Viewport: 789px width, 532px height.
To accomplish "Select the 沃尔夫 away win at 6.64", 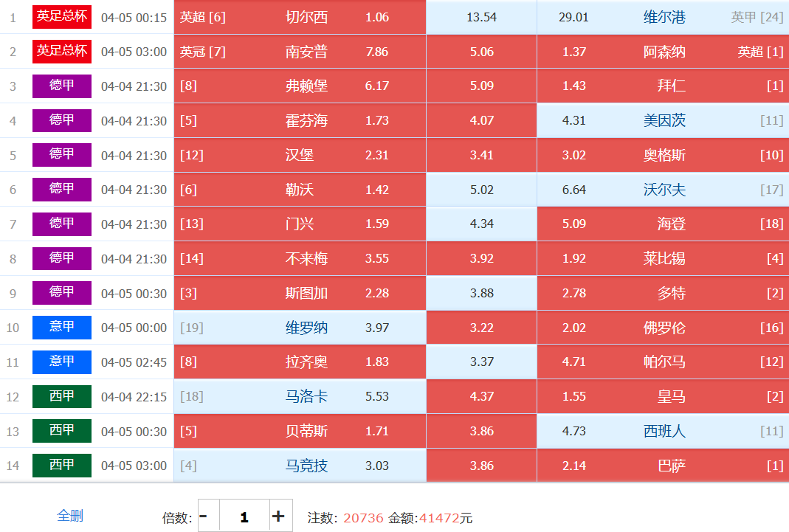I will [x=662, y=190].
